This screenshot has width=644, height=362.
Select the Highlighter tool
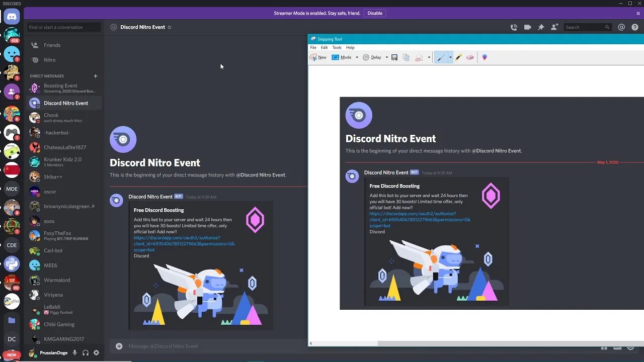[x=458, y=57]
